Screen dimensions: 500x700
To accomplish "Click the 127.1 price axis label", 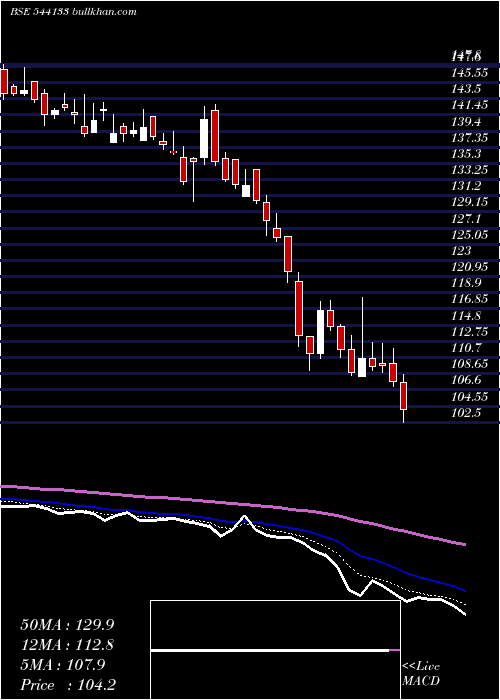I will coord(466,218).
